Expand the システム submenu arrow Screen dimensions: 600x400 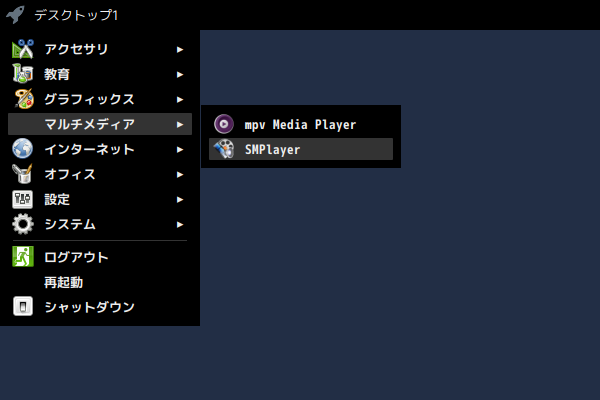pyautogui.click(x=180, y=224)
